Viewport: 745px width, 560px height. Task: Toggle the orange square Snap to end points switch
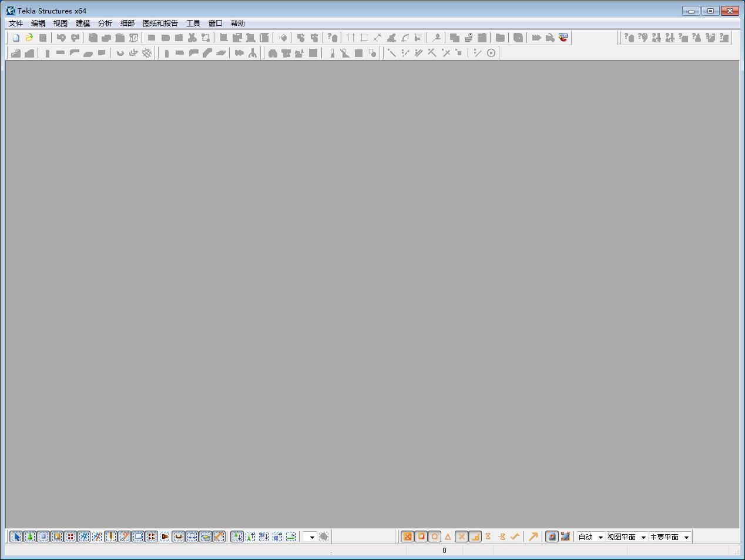click(x=421, y=536)
